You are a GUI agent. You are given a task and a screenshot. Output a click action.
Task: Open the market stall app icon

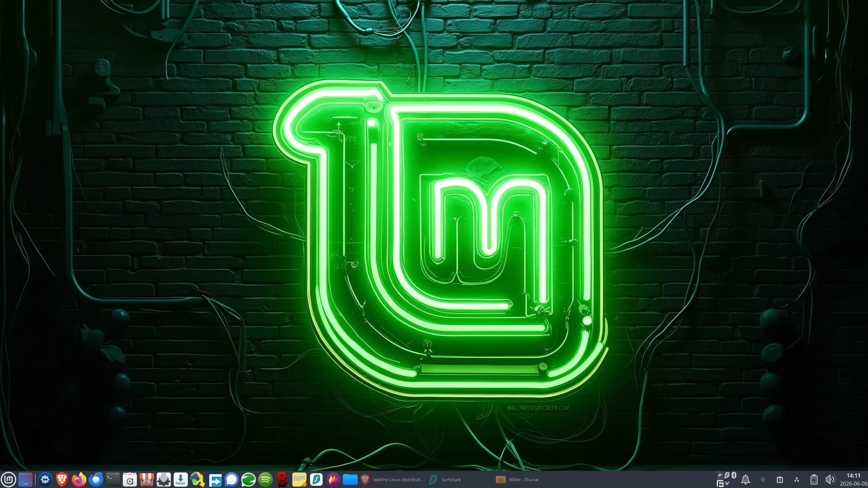(x=146, y=479)
